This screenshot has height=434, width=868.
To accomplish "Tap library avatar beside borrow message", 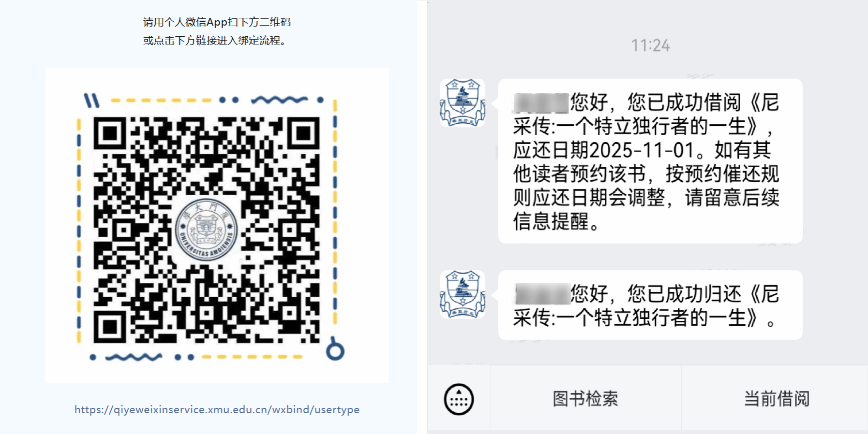I will (x=463, y=103).
